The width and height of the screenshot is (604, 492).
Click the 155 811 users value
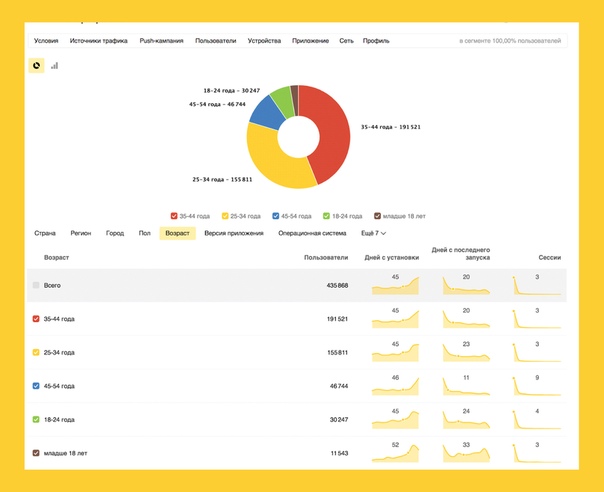click(x=337, y=353)
